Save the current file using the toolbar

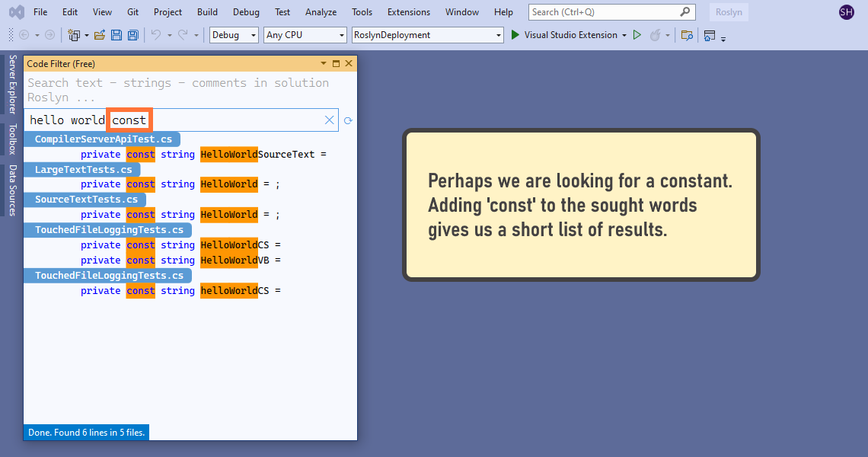point(116,35)
